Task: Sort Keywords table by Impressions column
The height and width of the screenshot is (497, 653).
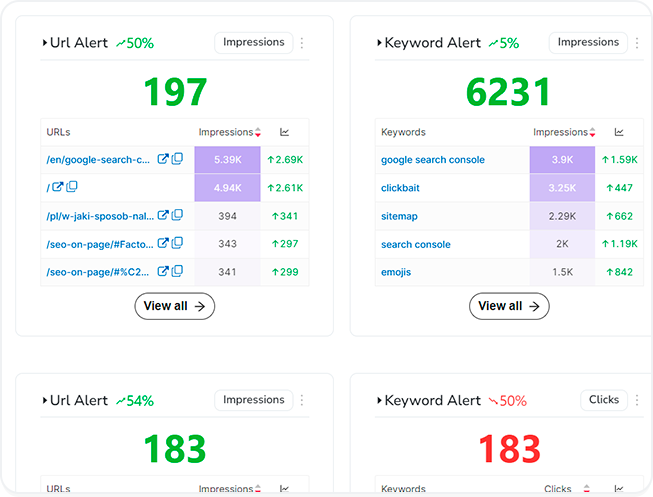Action: coord(564,132)
